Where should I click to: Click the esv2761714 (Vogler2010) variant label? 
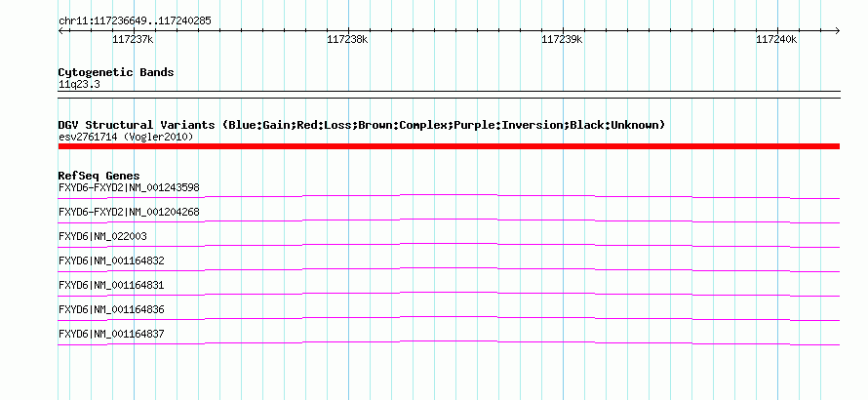[x=126, y=137]
